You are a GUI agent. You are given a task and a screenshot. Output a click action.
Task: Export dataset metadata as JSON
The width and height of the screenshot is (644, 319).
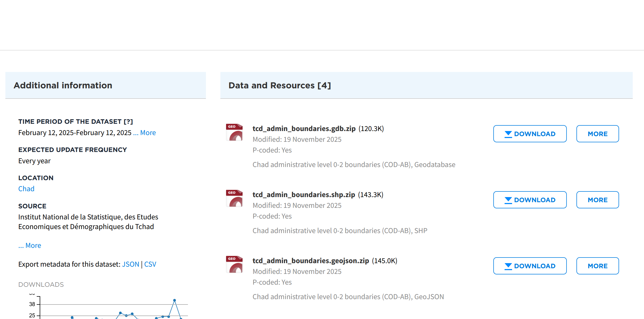pyautogui.click(x=131, y=264)
